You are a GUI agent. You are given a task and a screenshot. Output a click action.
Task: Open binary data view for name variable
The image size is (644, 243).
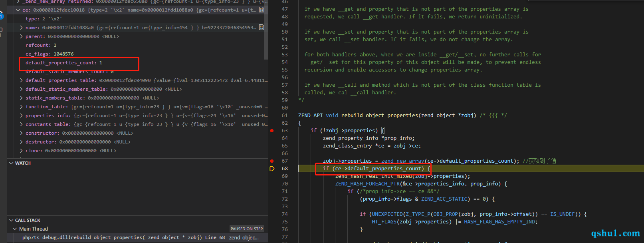[261, 27]
